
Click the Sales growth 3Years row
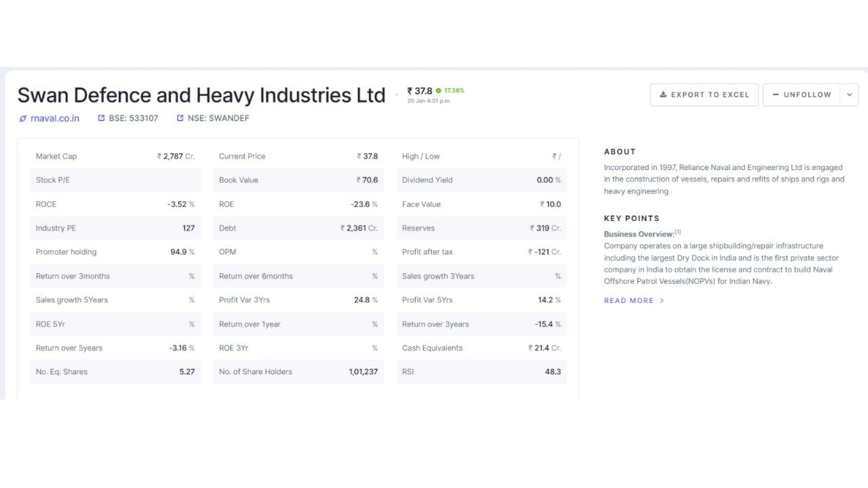481,276
